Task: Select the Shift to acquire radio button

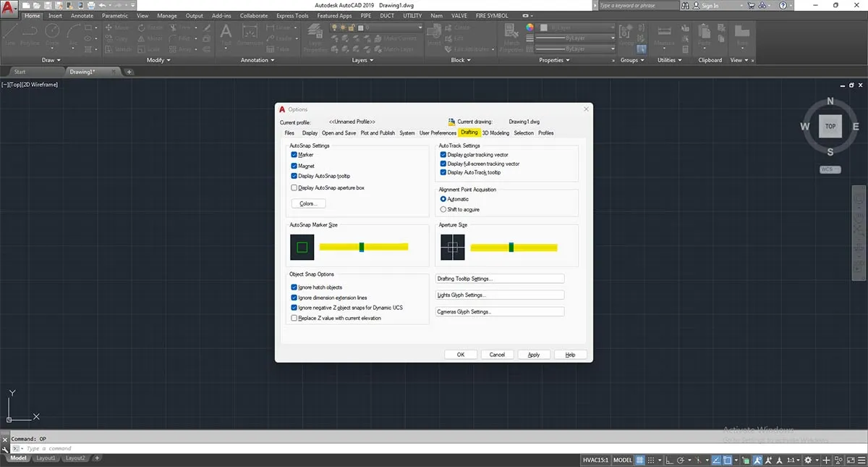Action: coord(443,209)
